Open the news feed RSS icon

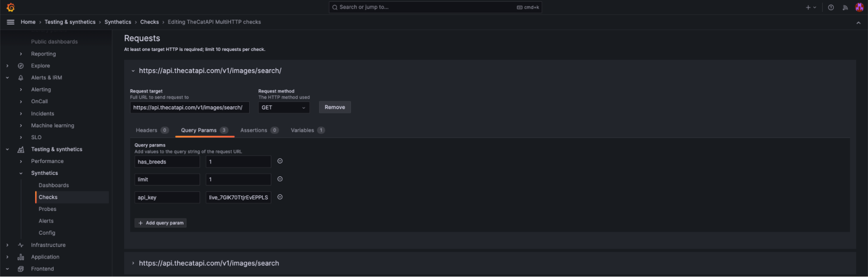[845, 7]
